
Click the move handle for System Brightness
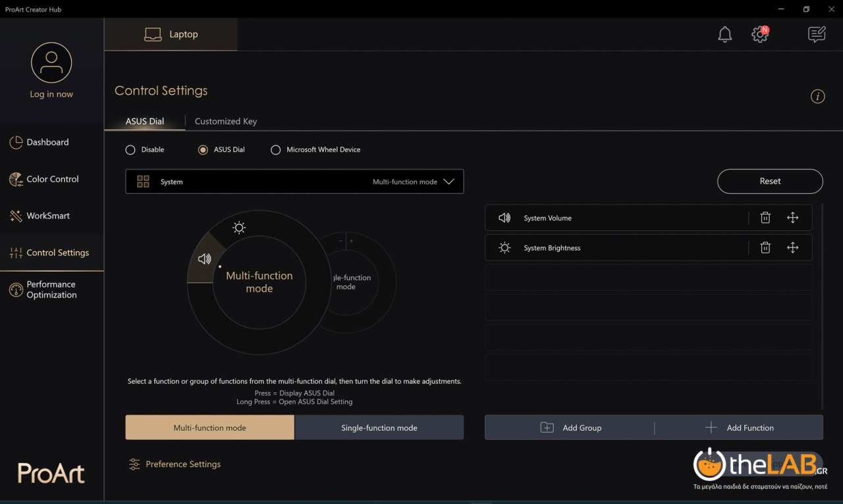click(793, 247)
